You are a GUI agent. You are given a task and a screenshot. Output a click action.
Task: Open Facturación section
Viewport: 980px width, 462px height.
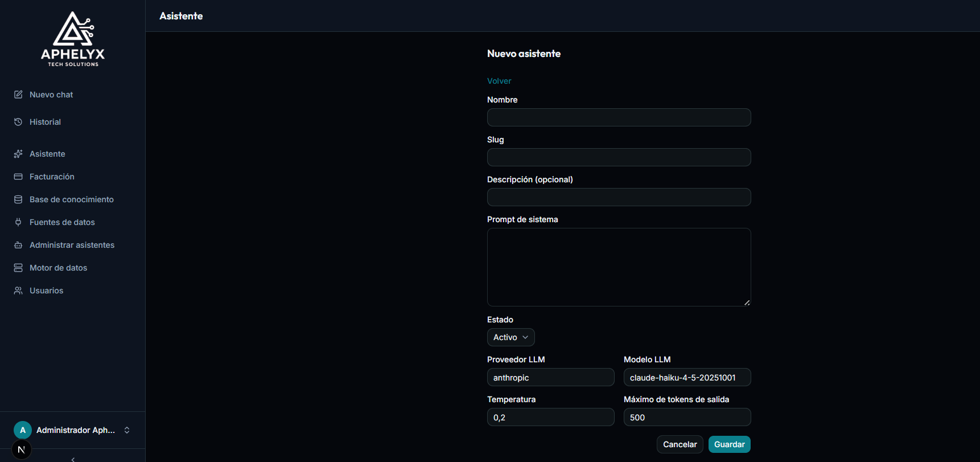point(52,177)
